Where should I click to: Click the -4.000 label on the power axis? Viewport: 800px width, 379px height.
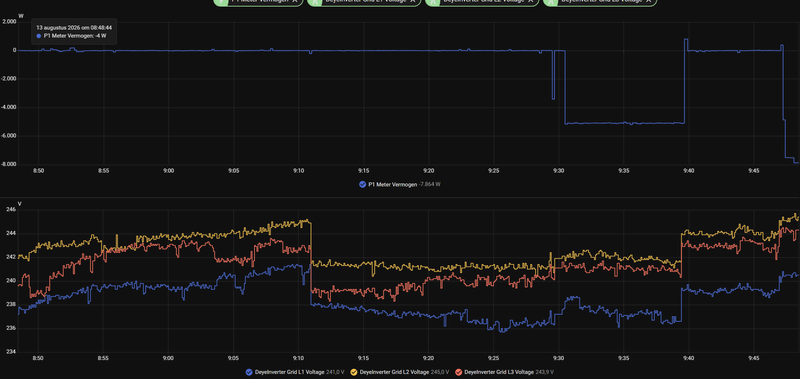click(x=9, y=107)
